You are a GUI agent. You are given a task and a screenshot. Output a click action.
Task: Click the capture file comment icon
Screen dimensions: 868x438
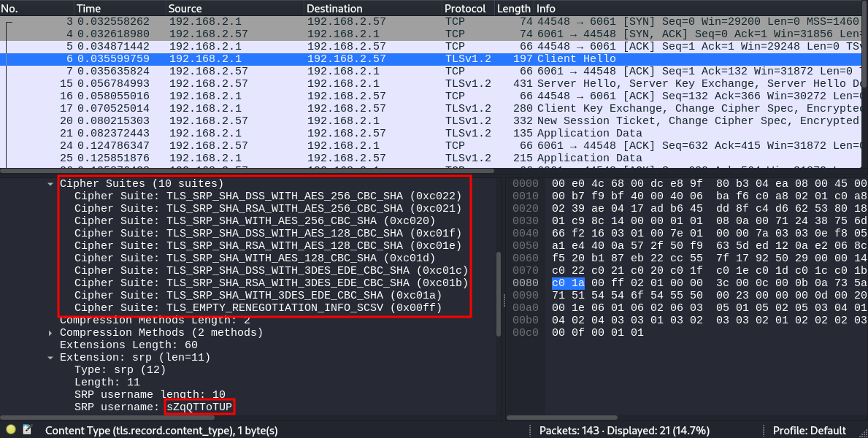click(x=26, y=430)
